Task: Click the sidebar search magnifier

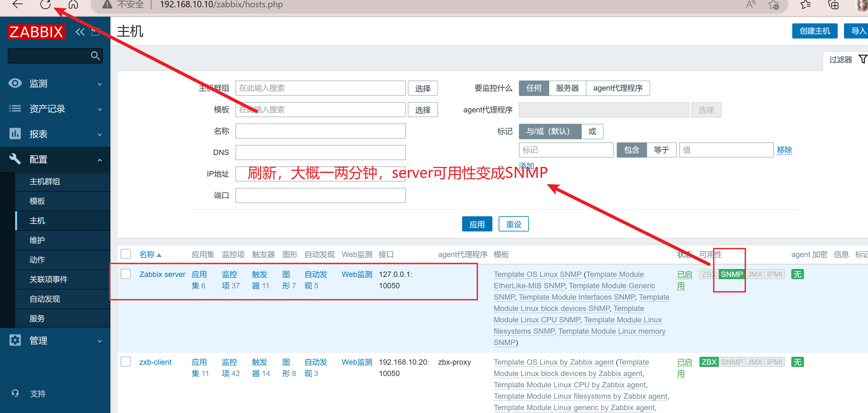Action: click(x=95, y=56)
